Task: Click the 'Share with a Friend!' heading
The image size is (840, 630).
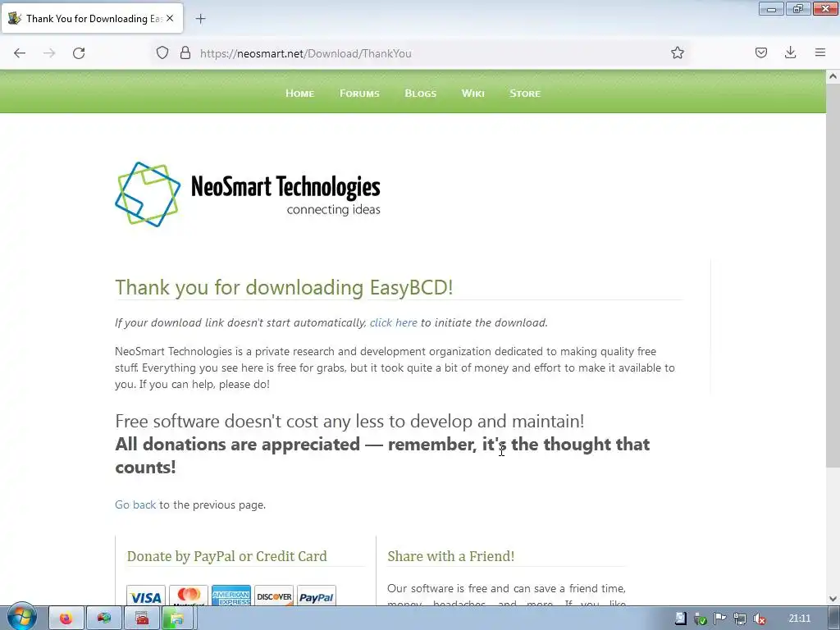Action: click(x=450, y=556)
